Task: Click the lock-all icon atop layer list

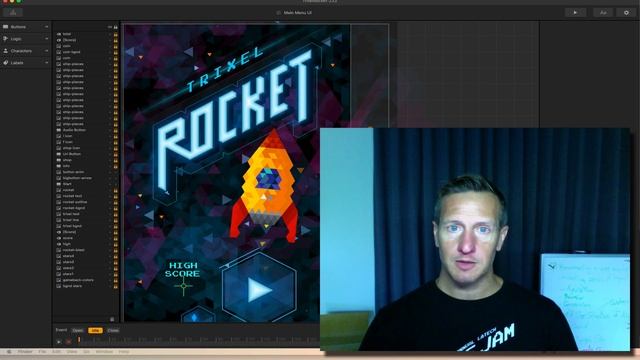Action: 116,27
